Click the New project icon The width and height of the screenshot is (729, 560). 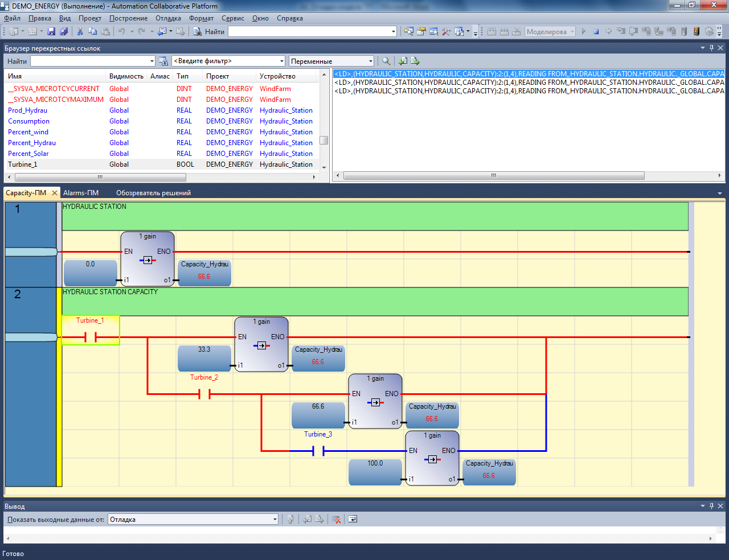(14, 31)
